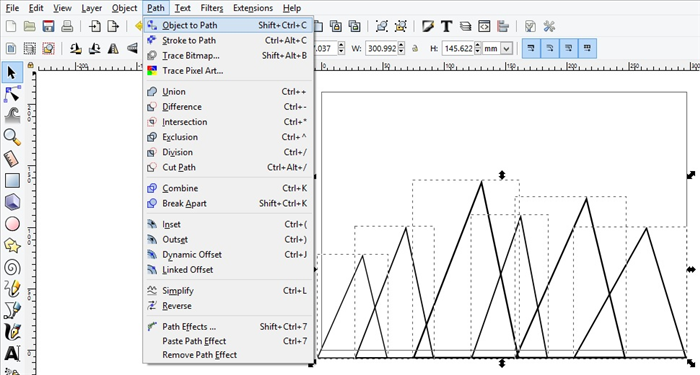The width and height of the screenshot is (700, 375).
Task: Choose Intersection from Path menu
Action: point(229,122)
